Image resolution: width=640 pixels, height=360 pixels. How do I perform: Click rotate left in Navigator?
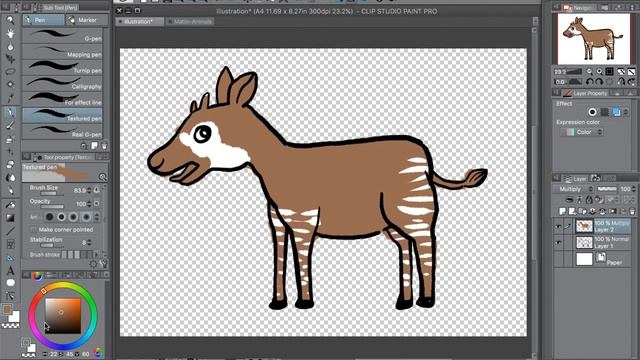click(x=589, y=82)
